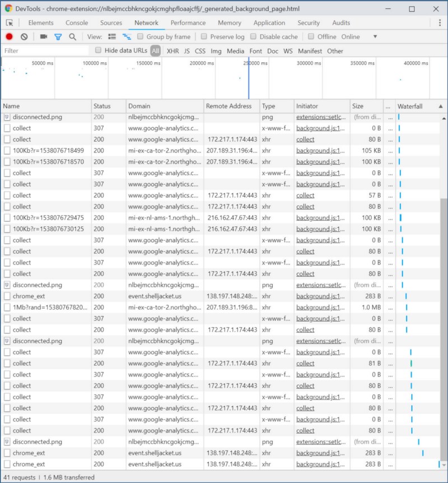Stop recording network log with red button

pos(9,36)
